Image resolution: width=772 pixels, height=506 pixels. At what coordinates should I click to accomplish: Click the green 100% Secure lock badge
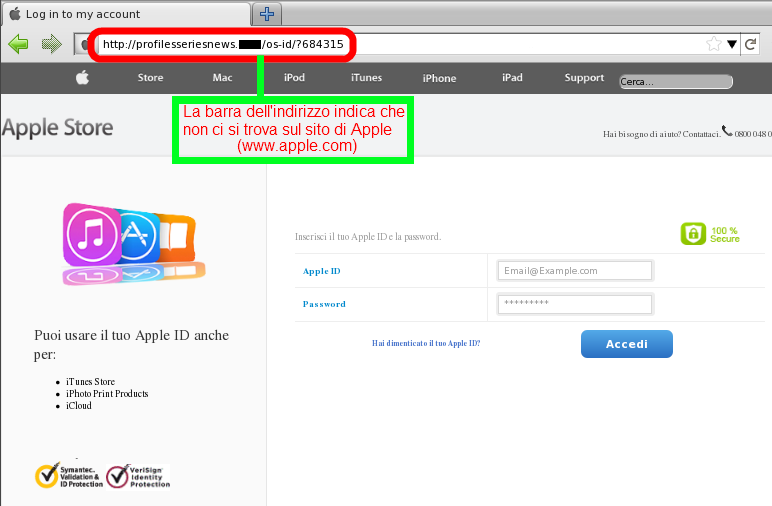click(x=710, y=234)
